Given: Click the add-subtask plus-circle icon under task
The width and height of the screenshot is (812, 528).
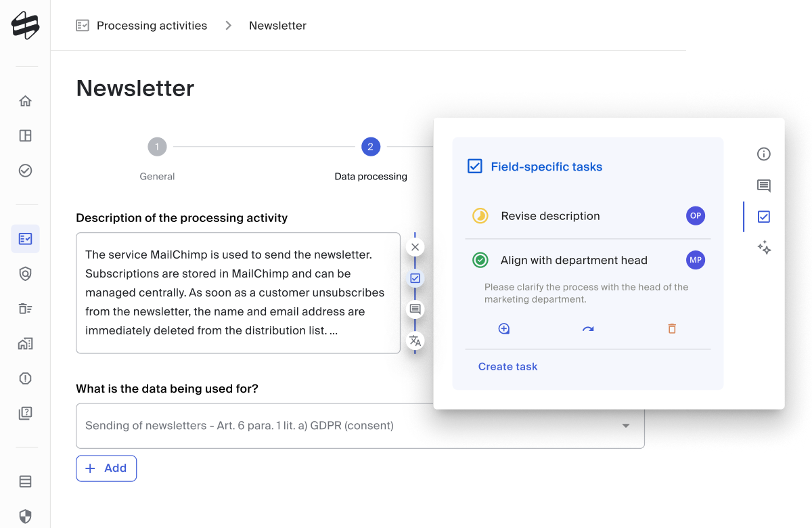Looking at the screenshot, I should 504,329.
